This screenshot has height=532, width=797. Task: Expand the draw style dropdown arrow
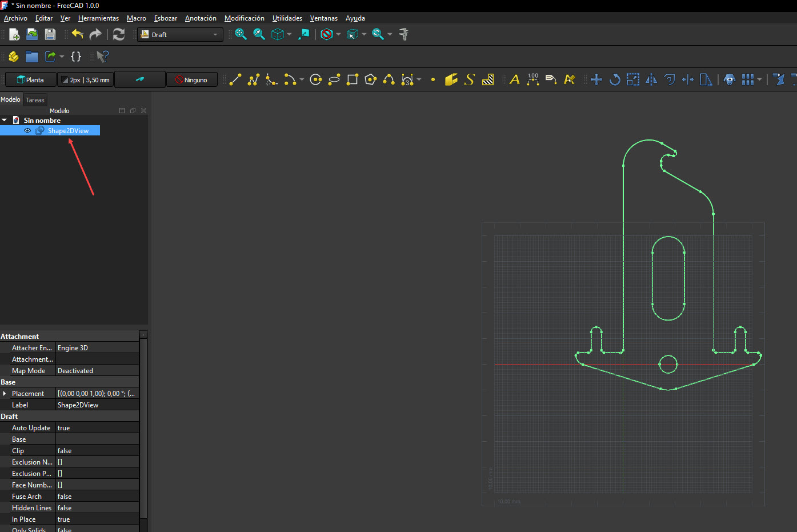coord(338,34)
